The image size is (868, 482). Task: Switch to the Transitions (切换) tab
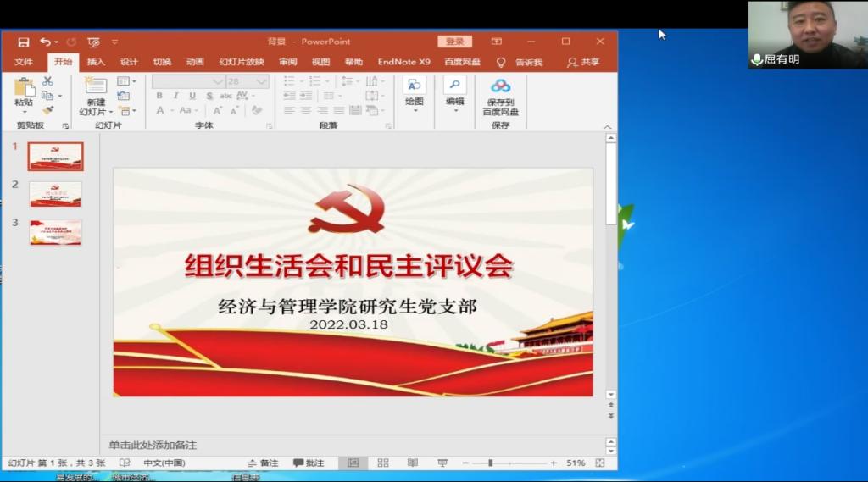(x=162, y=62)
